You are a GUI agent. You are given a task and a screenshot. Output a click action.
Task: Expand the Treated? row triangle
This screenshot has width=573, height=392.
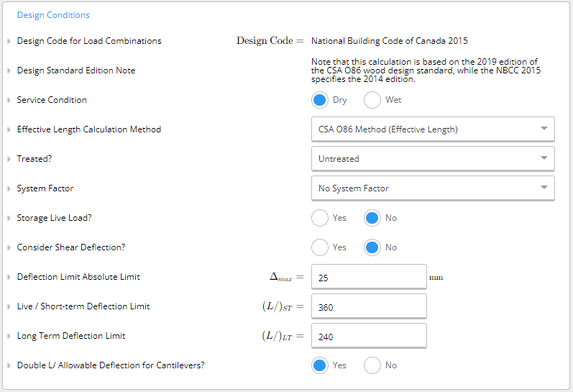[9, 159]
